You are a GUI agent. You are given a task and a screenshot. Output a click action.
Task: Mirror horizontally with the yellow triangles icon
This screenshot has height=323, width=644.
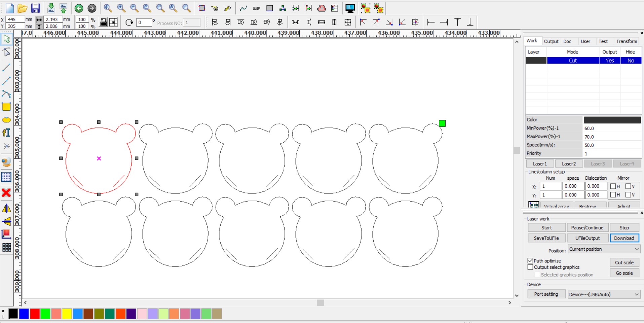[6, 209]
